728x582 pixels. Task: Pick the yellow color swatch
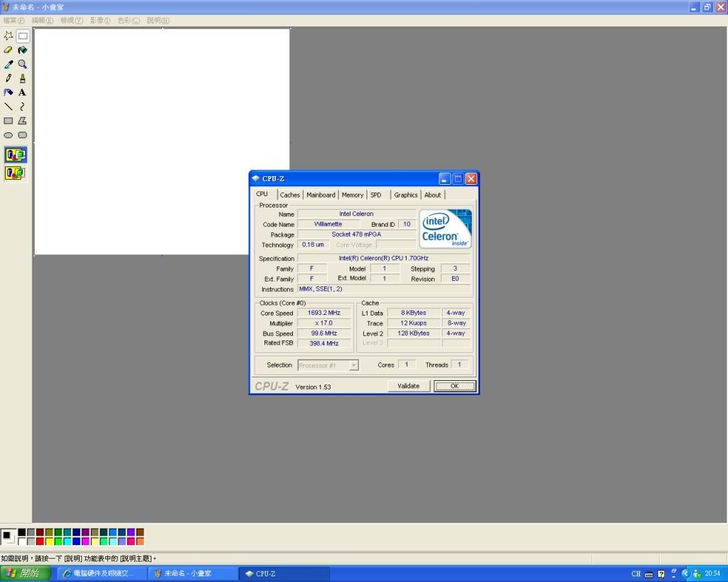[49, 541]
